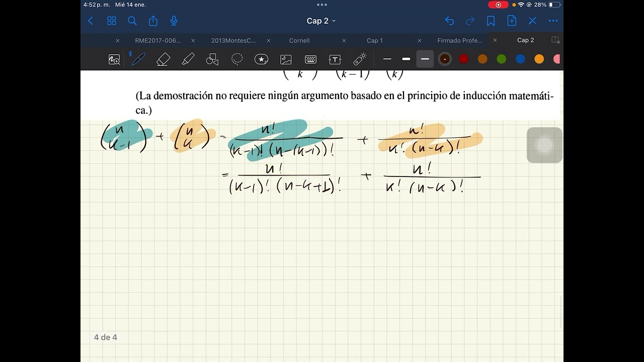Select the Keyboard typing tool
644x362 pixels.
point(310,59)
